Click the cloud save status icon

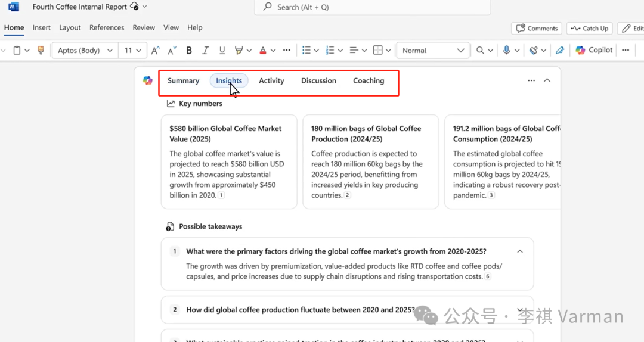click(x=134, y=6)
